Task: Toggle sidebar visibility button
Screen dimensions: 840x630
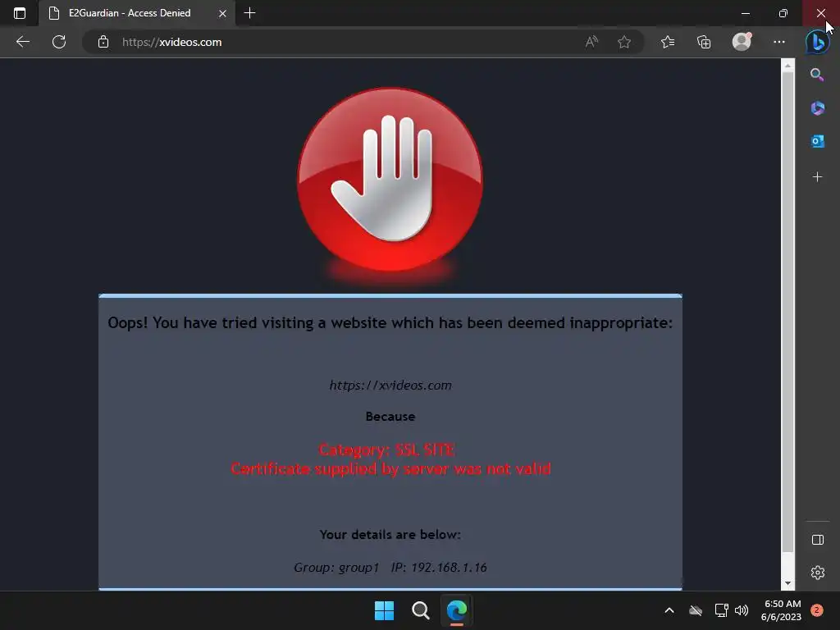Action: (818, 540)
